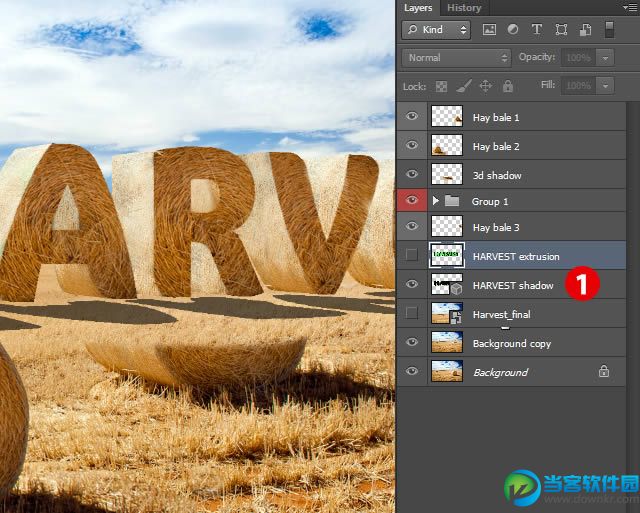Hide the Group 1 layer group

412,200
